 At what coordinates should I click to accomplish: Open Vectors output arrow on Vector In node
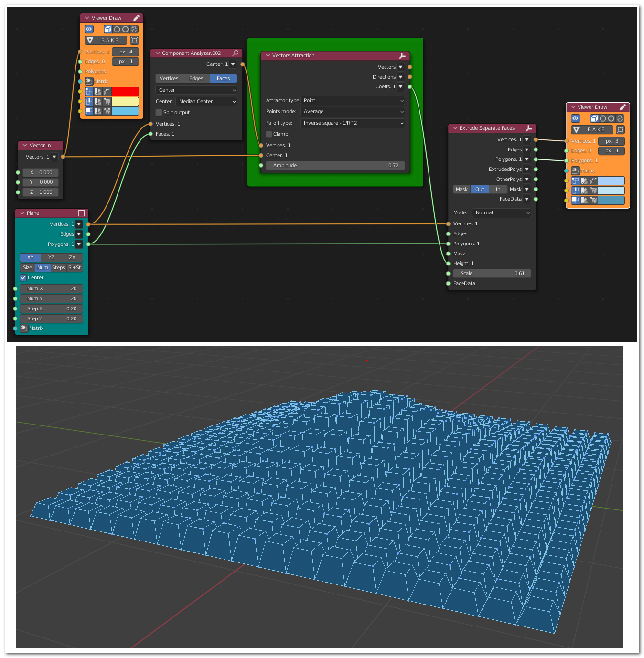click(x=54, y=157)
